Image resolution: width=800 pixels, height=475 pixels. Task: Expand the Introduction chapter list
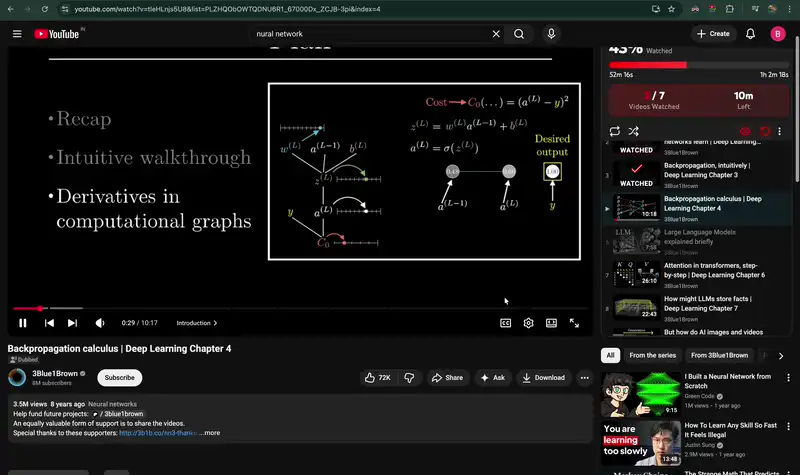point(197,323)
